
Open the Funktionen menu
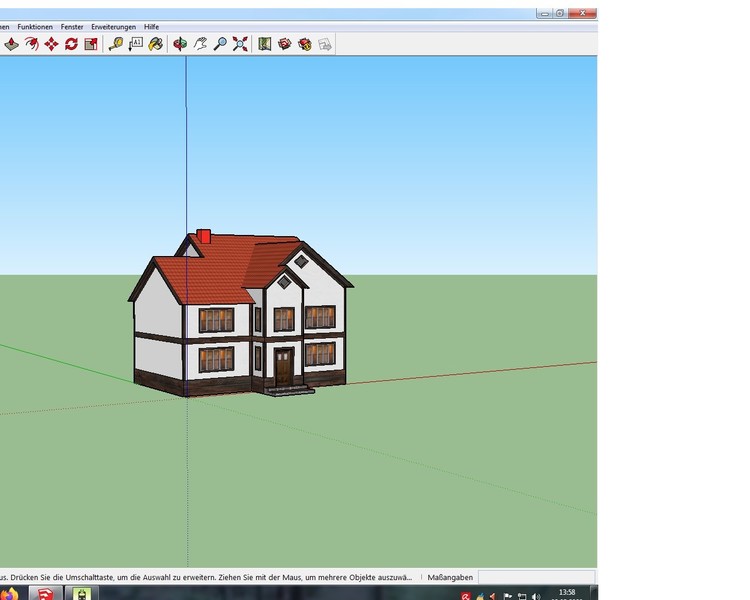[35, 27]
